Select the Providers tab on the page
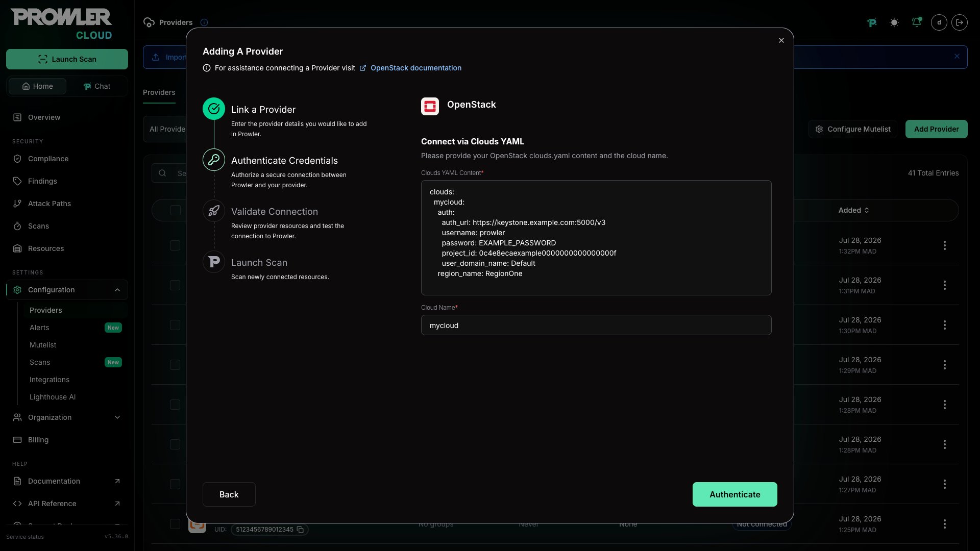The height and width of the screenshot is (551, 980). [x=159, y=92]
